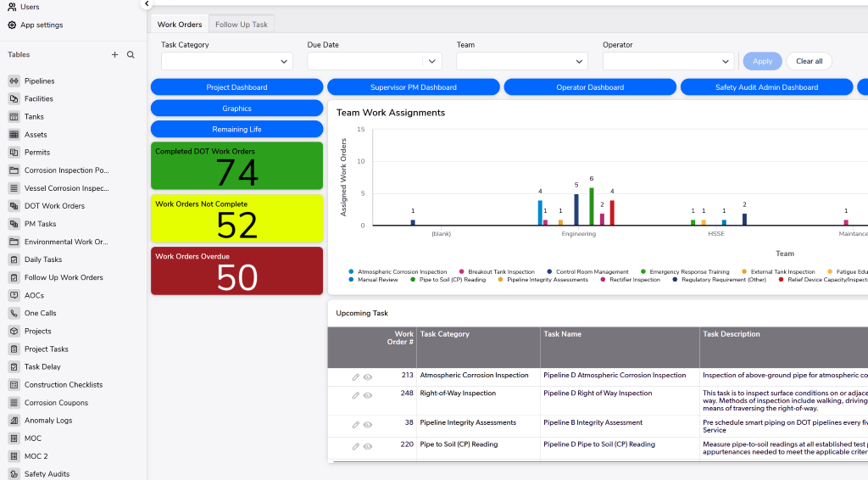868x480 pixels.
Task: Open the Supervisor PM Dashboard
Action: 414,87
